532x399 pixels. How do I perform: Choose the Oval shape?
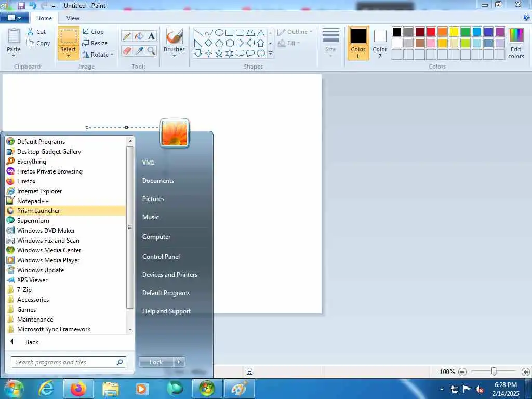pos(219,33)
